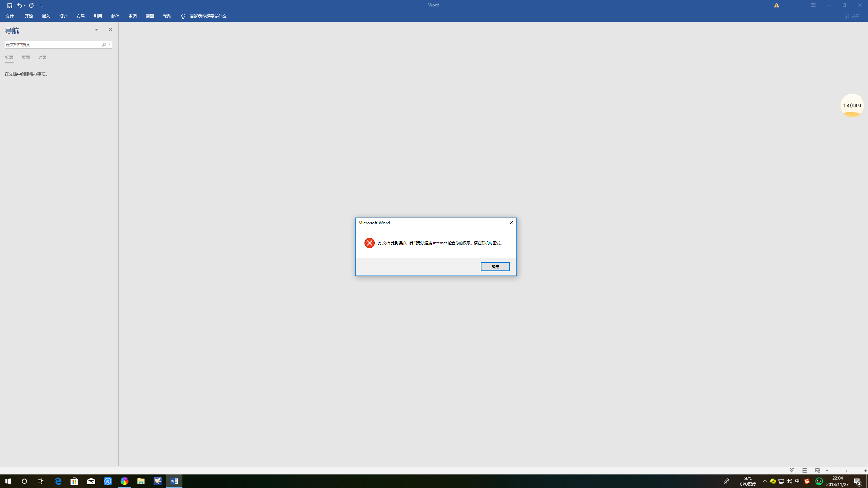Switch to the 引用 (References) ribbon tab
Viewport: 868px width, 488px height.
[x=98, y=16]
